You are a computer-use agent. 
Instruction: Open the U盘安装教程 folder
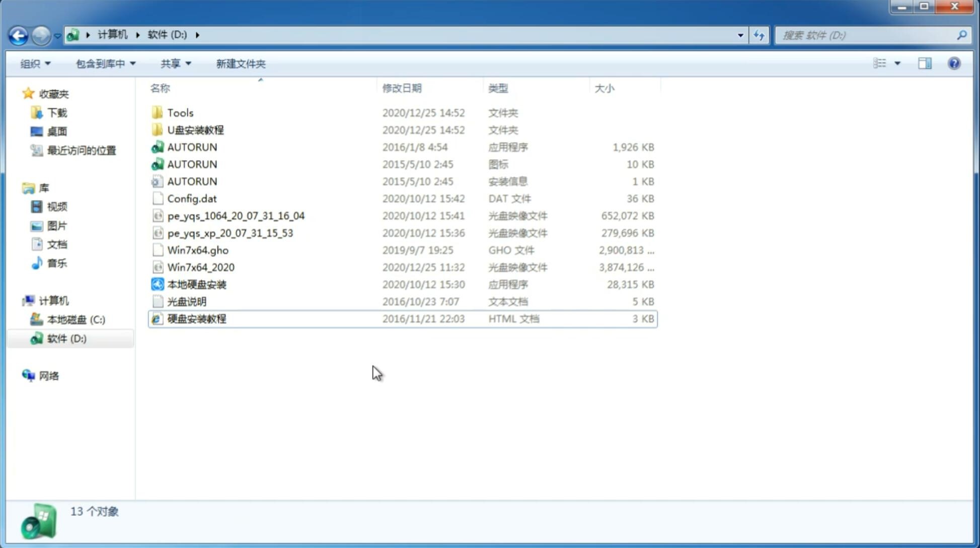coord(196,130)
